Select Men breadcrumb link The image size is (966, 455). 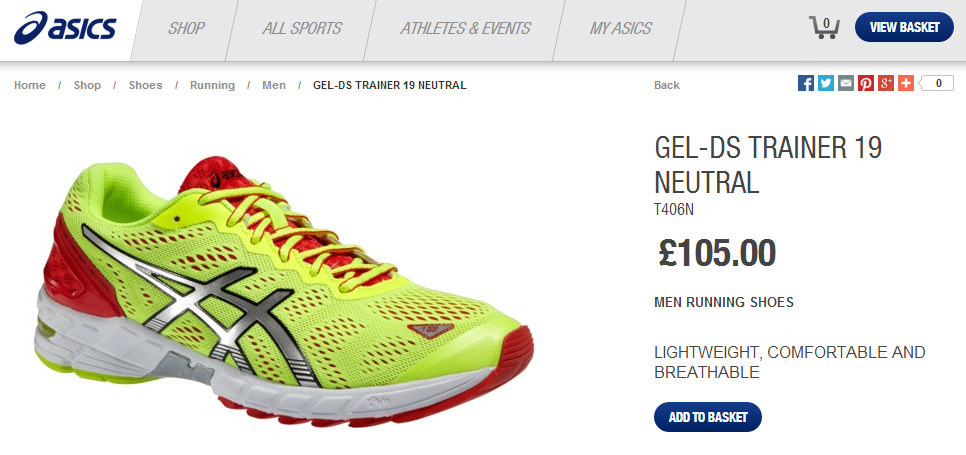274,85
